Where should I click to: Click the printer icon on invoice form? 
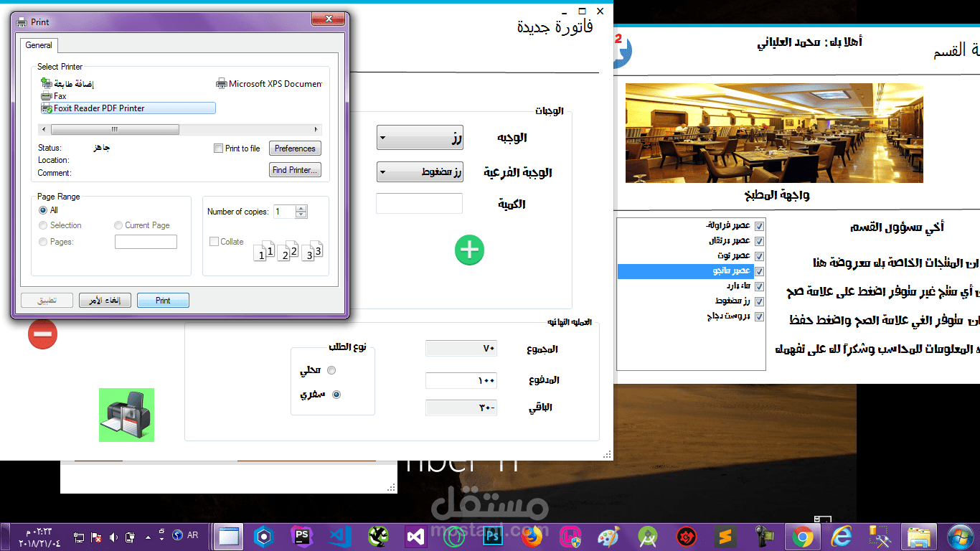[126, 415]
